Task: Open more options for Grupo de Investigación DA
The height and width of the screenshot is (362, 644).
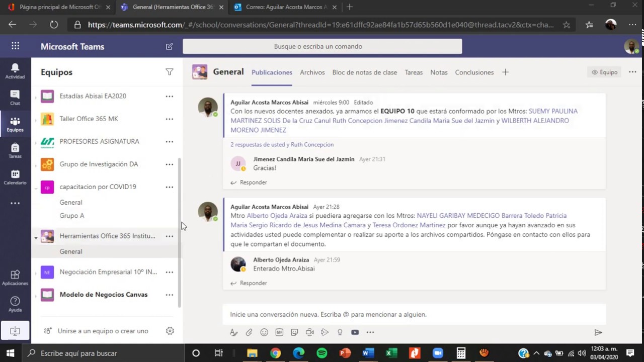Action: pyautogui.click(x=170, y=164)
